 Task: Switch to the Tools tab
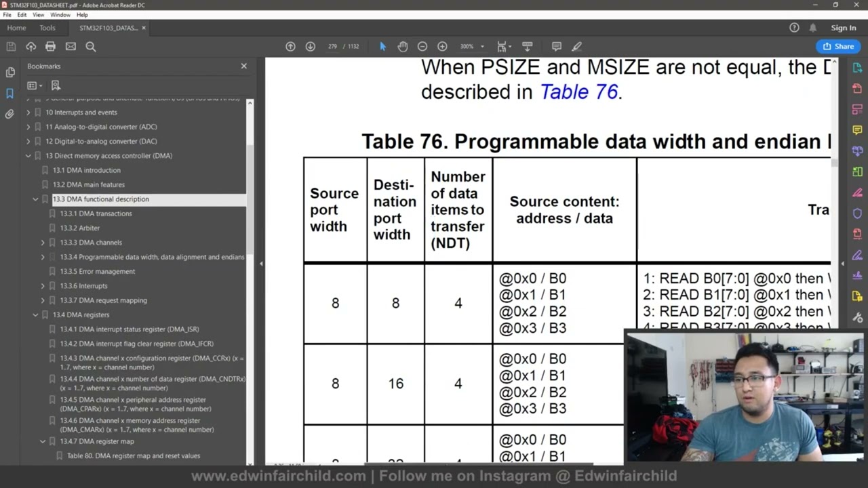47,28
